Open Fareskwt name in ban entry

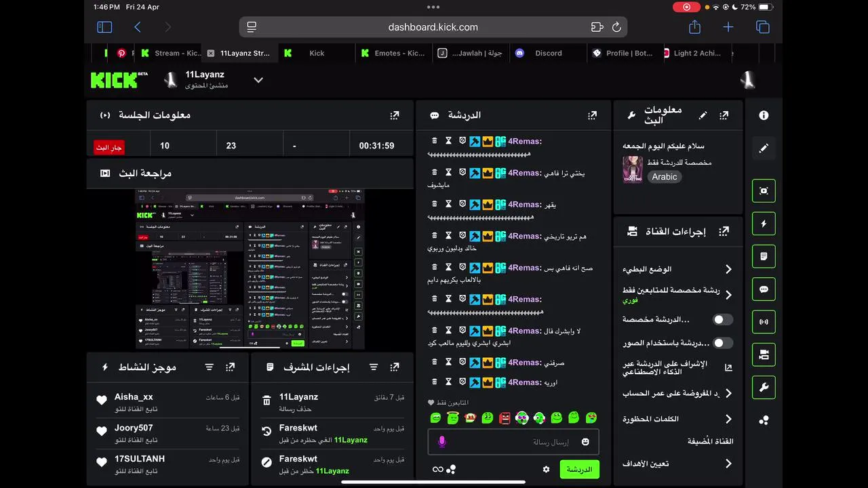pos(298,459)
